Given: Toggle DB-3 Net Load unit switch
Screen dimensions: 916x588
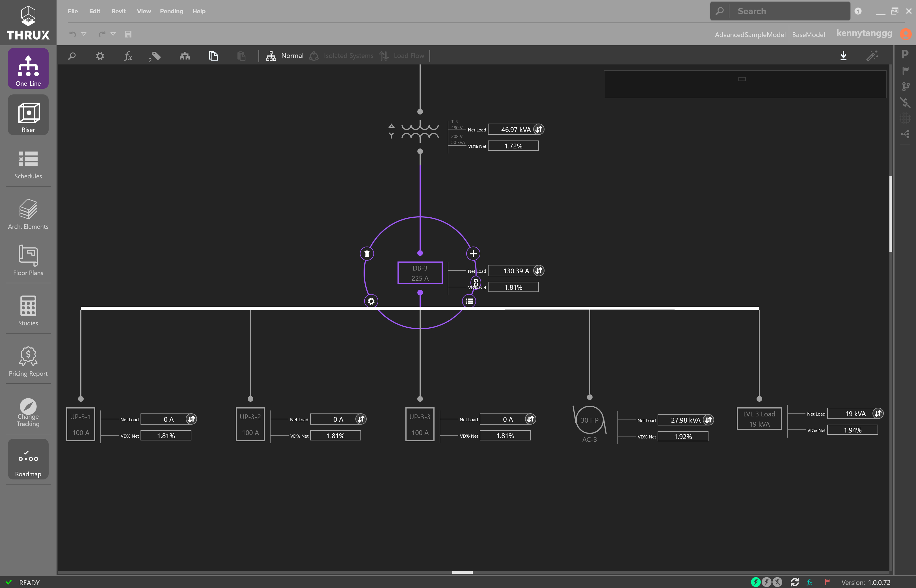Looking at the screenshot, I should 539,271.
